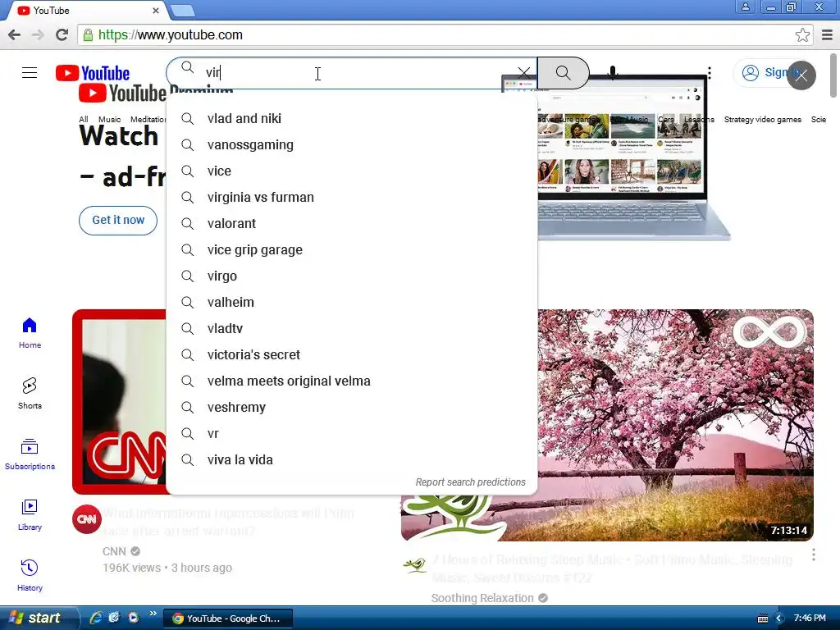Click 'YouTube - Google Ch...' taskbar button
Viewport: 840px width, 630px height.
click(228, 619)
